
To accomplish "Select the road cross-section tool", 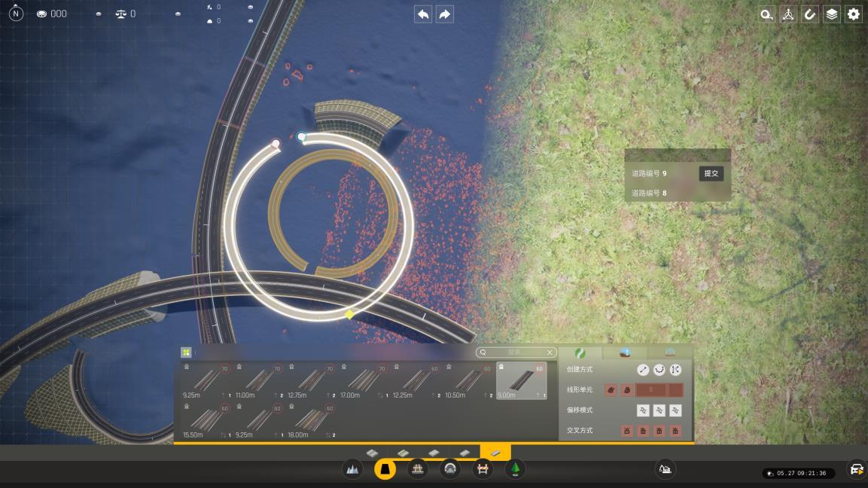I will 385,470.
